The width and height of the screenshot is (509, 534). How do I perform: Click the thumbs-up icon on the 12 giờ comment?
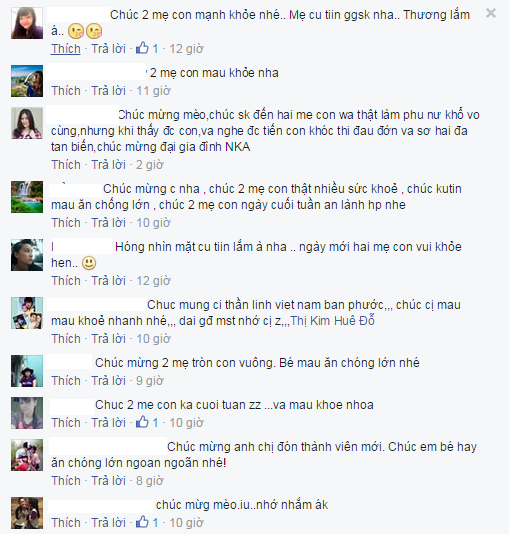click(x=142, y=48)
